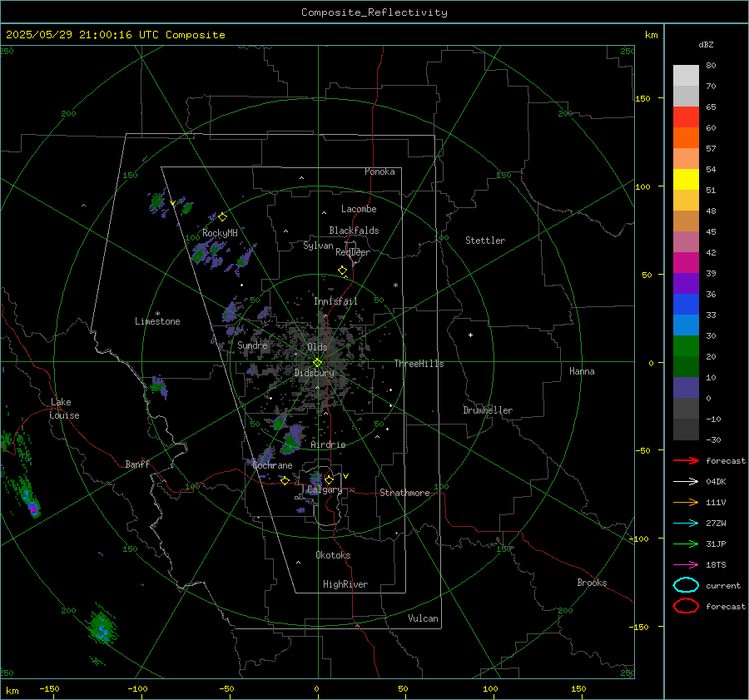Screen dimensions: 749x700
Task: Click the Banff city label
Action: [x=137, y=464]
